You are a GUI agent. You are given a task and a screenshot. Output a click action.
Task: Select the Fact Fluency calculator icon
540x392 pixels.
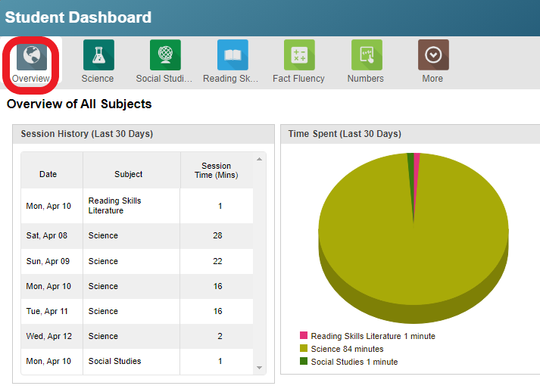[298, 55]
